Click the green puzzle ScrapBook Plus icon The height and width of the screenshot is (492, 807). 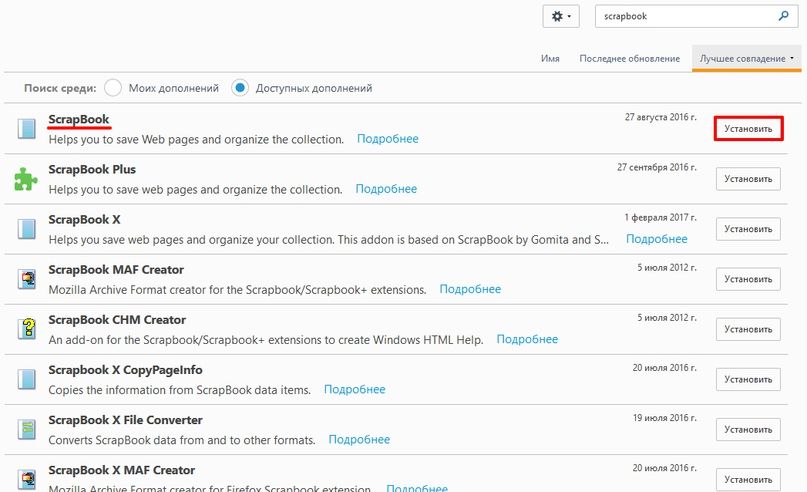(x=26, y=179)
